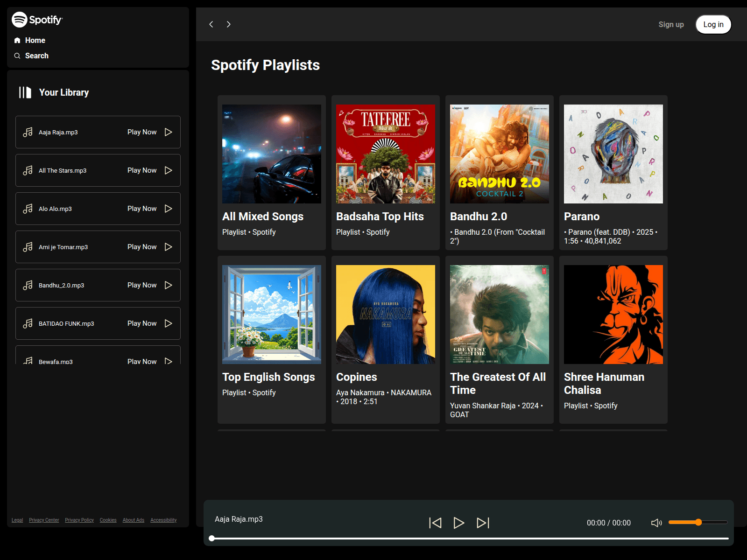
Task: Go back with the left arrow
Action: [x=211, y=24]
